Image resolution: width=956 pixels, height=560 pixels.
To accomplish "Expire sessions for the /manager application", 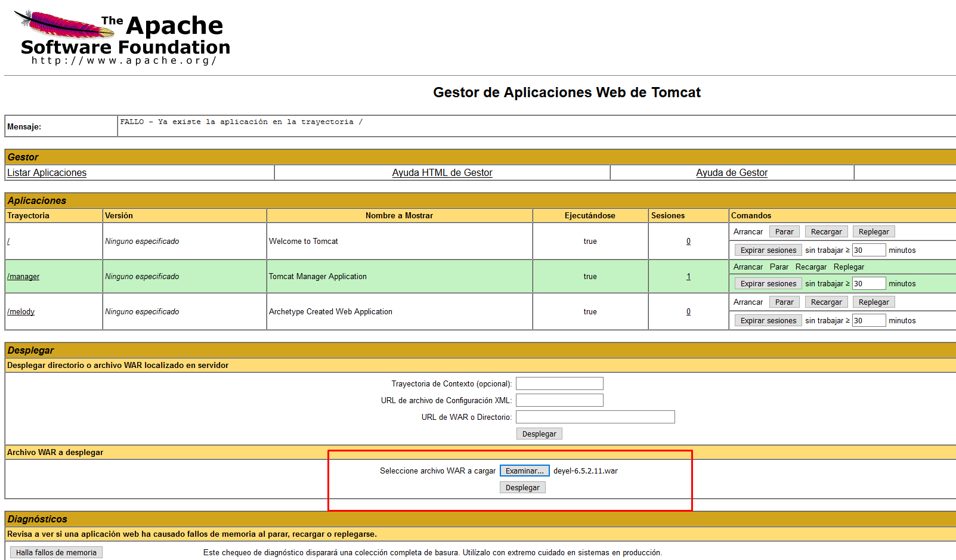I will click(768, 284).
